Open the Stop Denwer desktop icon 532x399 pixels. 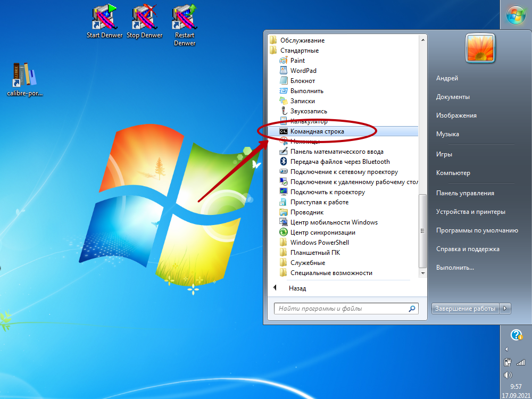[x=144, y=18]
